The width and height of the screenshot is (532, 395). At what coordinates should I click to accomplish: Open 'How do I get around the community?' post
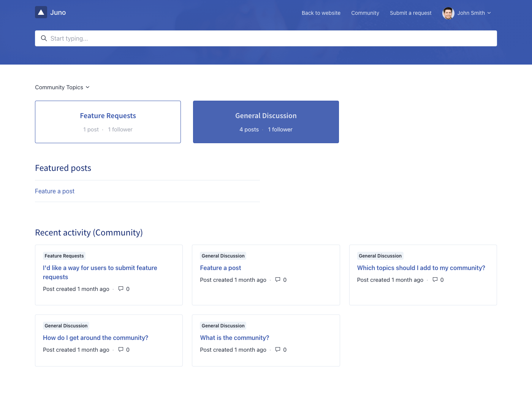point(95,338)
